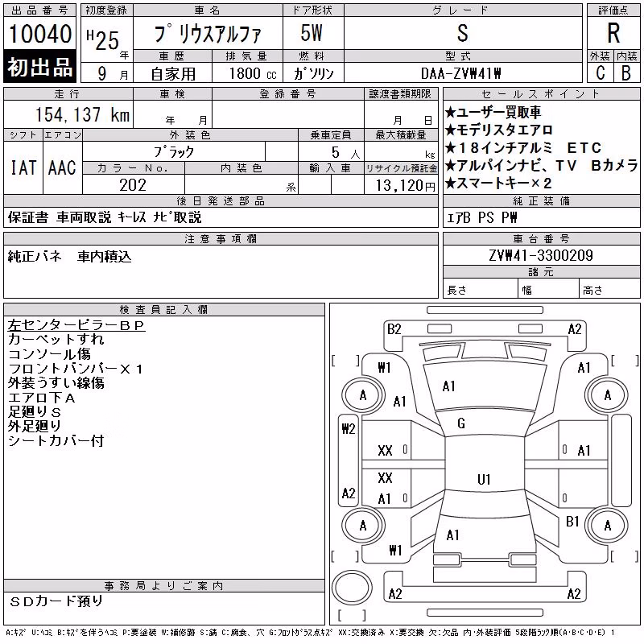Image resolution: width=644 pixels, height=644 pixels.
Task: Click the セールスポイント section header
Action: 541,94
